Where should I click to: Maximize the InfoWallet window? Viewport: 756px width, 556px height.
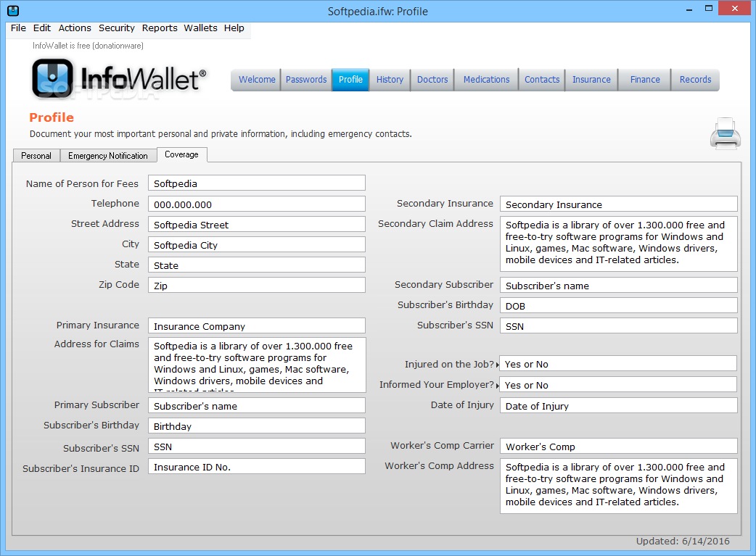[709, 9]
